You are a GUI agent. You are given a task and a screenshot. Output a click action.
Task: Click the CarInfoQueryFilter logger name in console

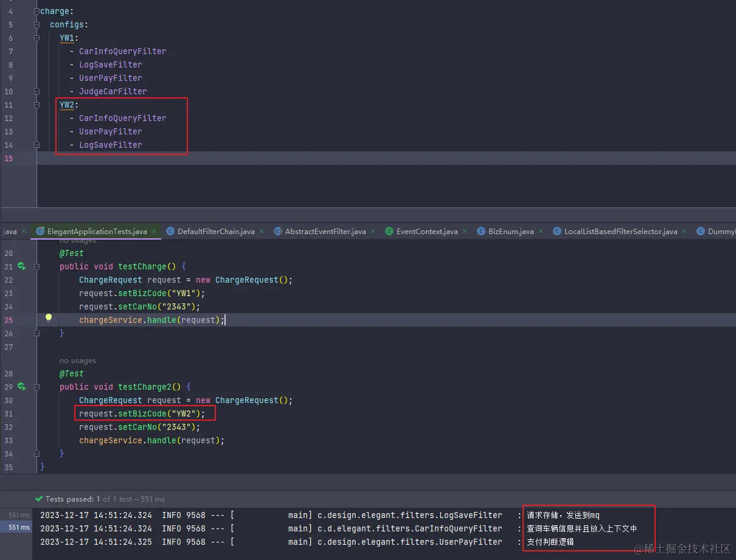click(410, 528)
